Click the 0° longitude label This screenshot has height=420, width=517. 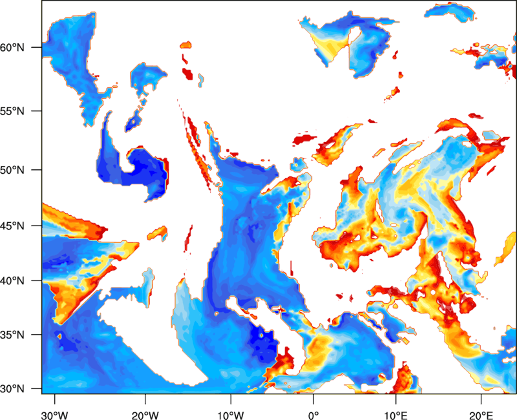point(313,415)
